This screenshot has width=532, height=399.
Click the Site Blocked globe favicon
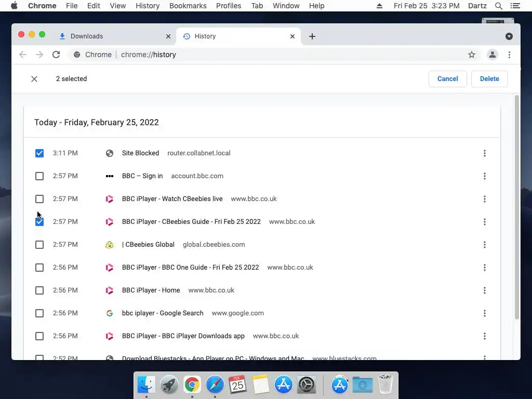tap(109, 153)
